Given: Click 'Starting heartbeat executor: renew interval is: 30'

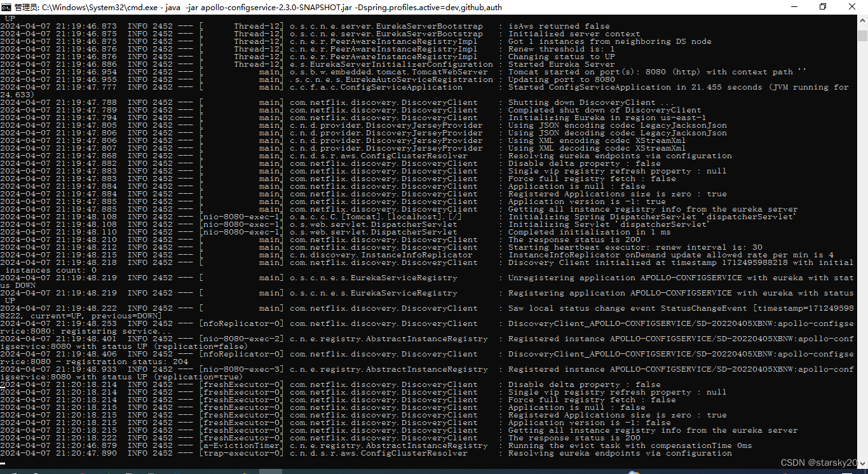Looking at the screenshot, I should pyautogui.click(x=635, y=247).
